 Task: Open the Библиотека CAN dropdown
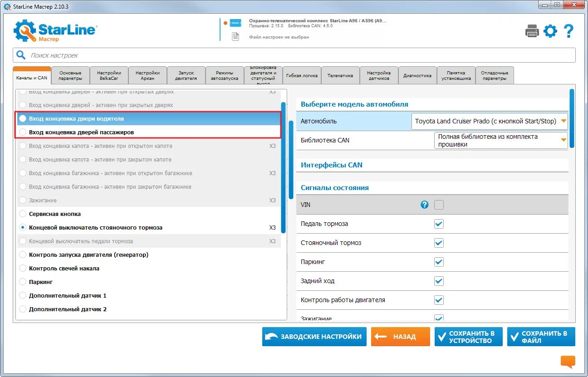tap(501, 140)
